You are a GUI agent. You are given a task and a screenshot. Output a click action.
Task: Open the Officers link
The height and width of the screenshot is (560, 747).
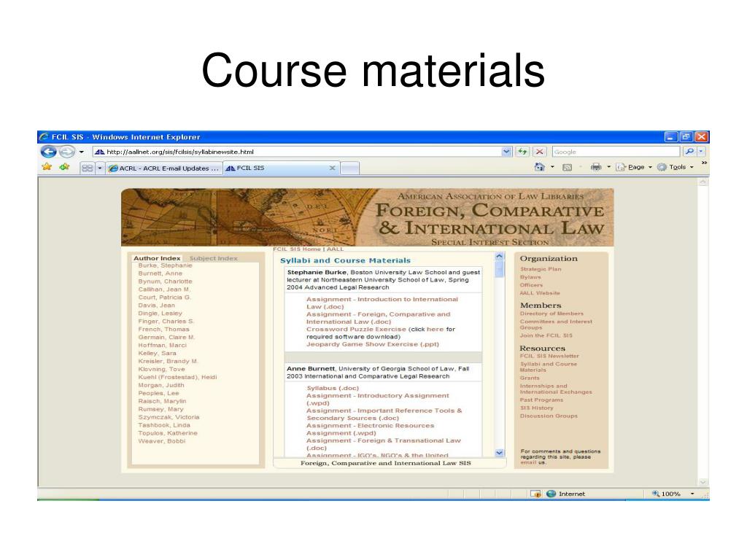pyautogui.click(x=531, y=285)
